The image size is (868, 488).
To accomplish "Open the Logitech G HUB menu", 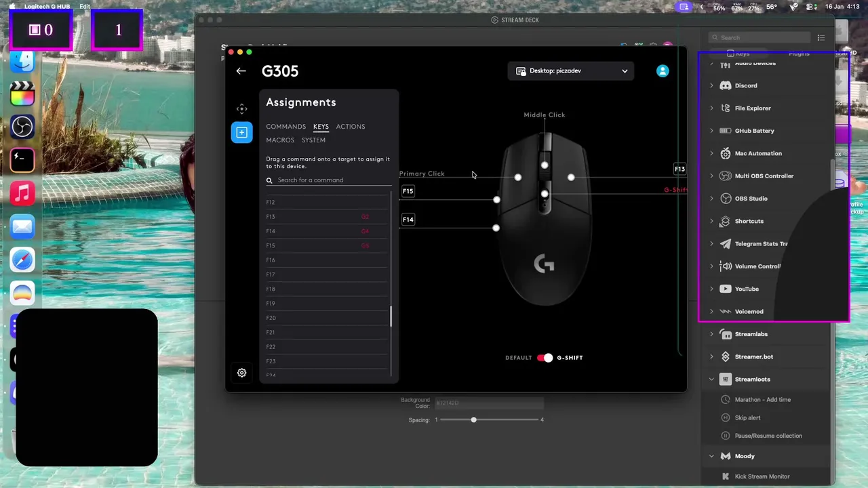I will pyautogui.click(x=47, y=7).
